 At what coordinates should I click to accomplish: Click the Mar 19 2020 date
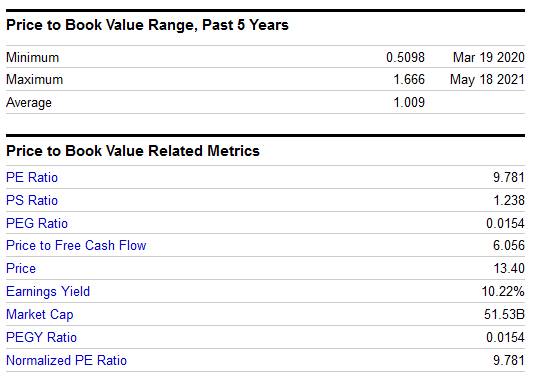click(489, 57)
